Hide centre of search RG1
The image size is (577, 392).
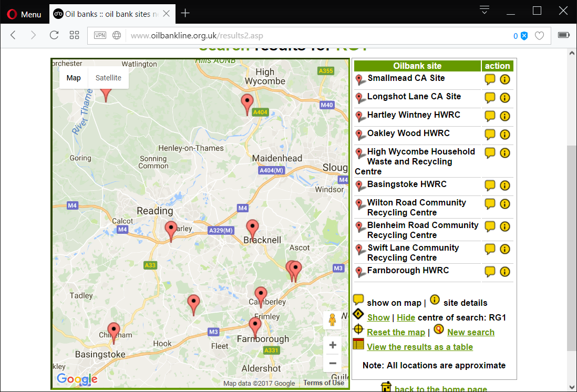pyautogui.click(x=406, y=317)
